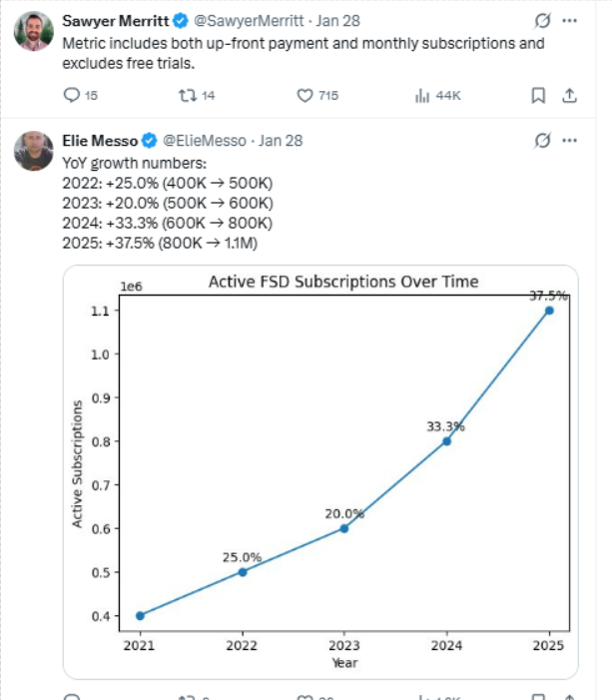
Task: Open more options on Sawyer Merritt's tweet
Action: (569, 20)
